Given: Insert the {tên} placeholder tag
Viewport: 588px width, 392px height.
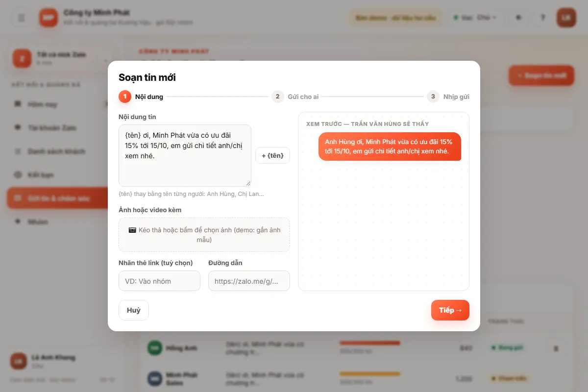Looking at the screenshot, I should pos(272,155).
